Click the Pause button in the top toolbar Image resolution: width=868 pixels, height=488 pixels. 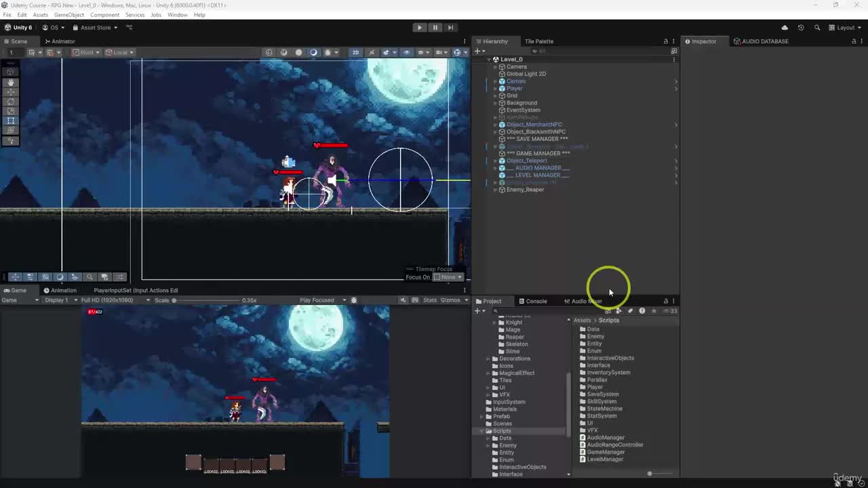pos(435,28)
